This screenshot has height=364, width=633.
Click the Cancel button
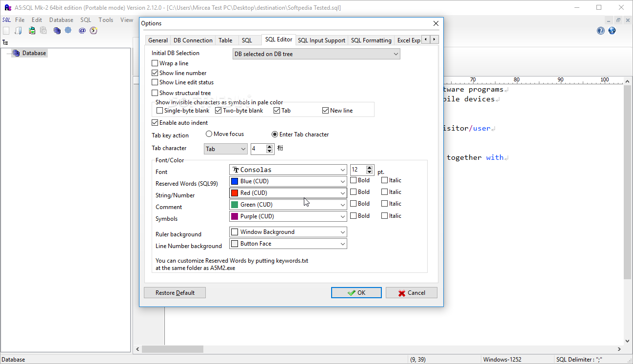point(411,293)
